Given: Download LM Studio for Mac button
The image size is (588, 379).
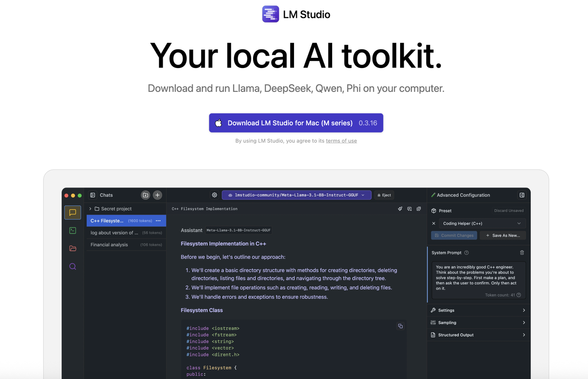Looking at the screenshot, I should (x=296, y=123).
